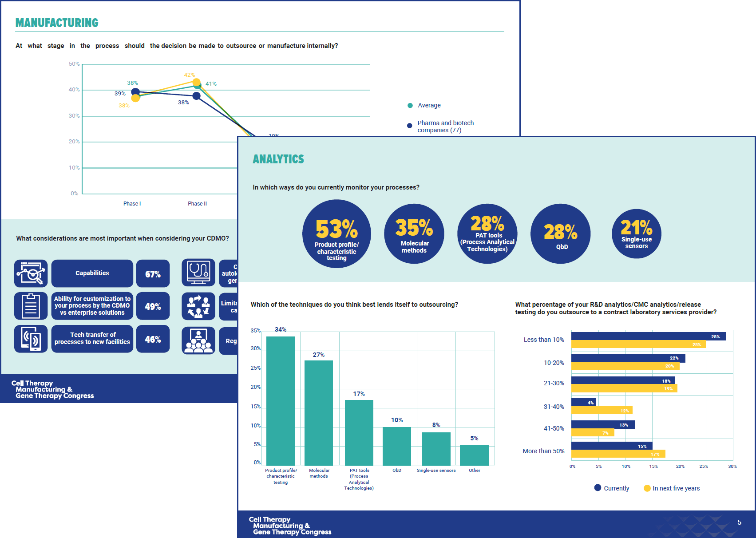Click the MANUFACTURING section heading
756x538 pixels.
[x=57, y=23]
